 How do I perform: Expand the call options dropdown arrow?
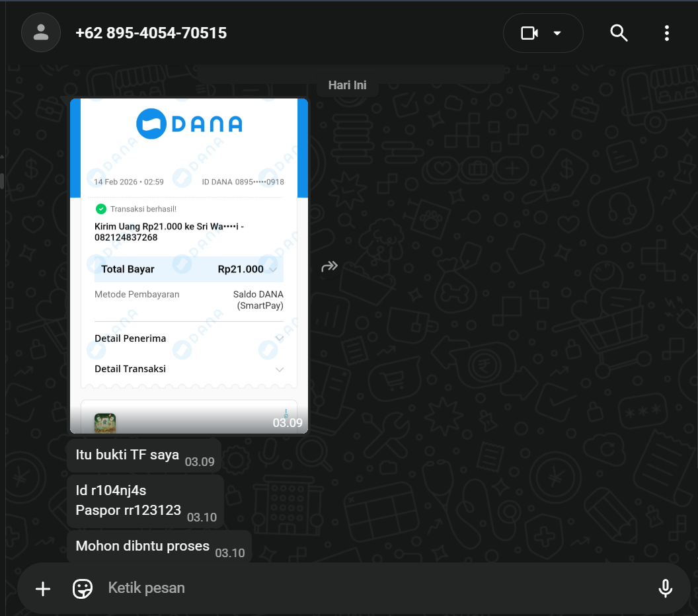(557, 33)
